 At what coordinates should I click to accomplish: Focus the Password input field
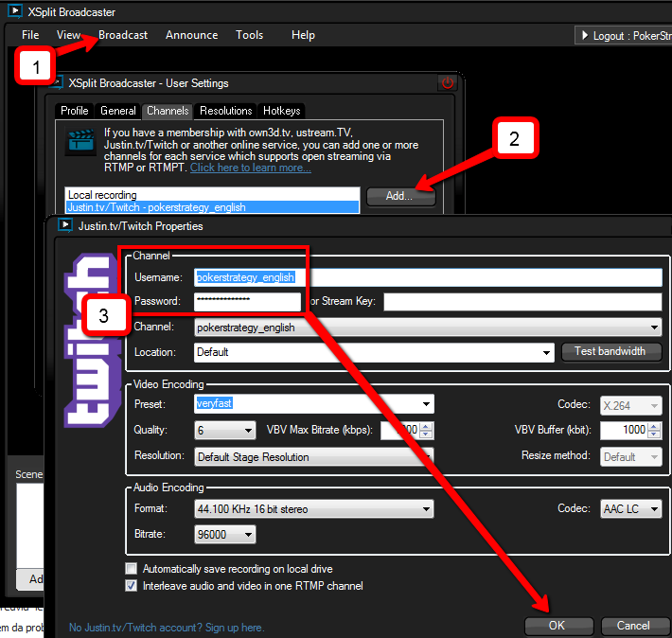click(247, 301)
